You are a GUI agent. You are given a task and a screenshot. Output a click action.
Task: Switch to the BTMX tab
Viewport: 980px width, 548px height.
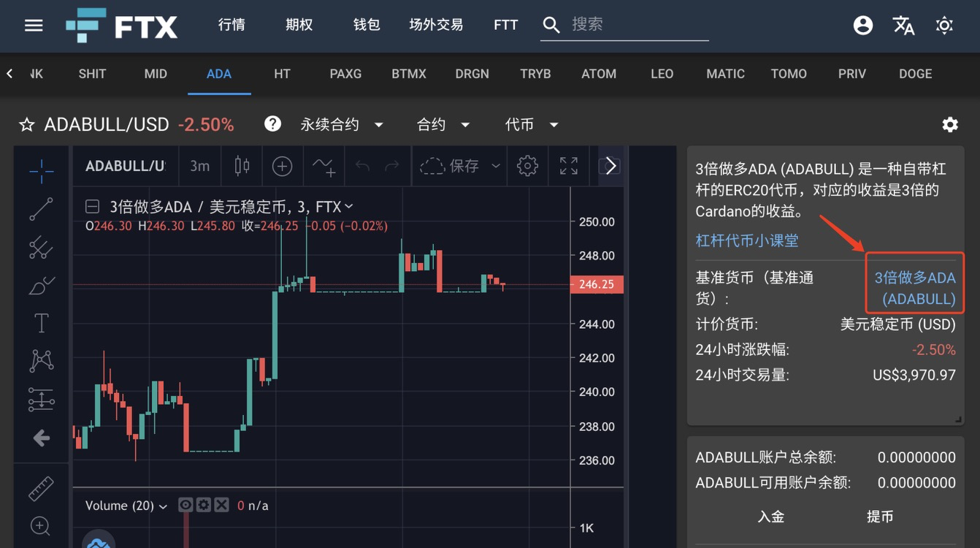point(409,74)
